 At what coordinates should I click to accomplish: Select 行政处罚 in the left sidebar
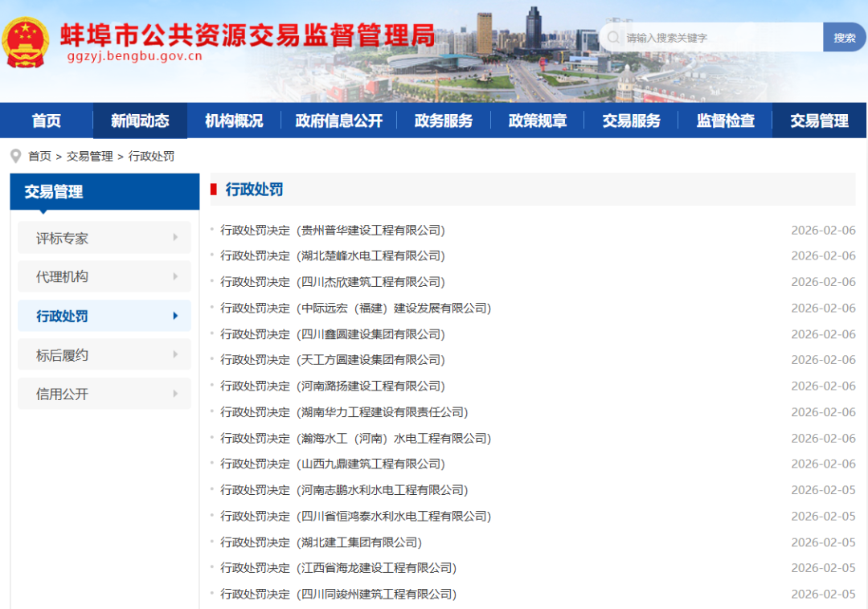[x=63, y=316]
